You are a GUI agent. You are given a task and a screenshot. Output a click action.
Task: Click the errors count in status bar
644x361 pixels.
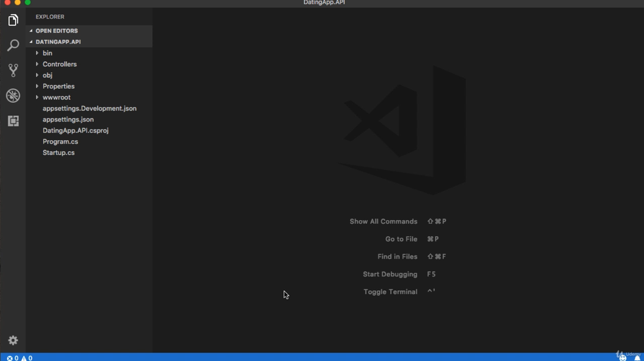point(13,358)
